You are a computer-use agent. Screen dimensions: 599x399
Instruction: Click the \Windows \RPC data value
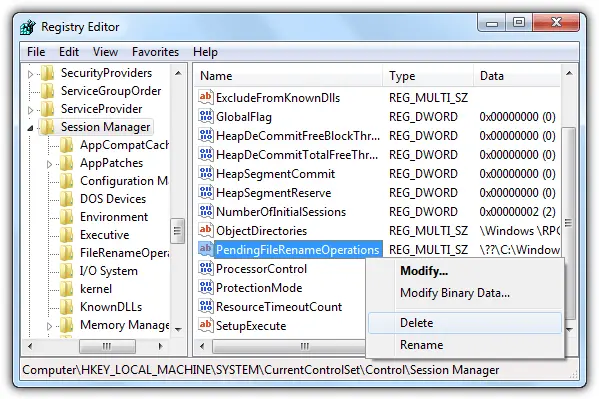pos(520,230)
